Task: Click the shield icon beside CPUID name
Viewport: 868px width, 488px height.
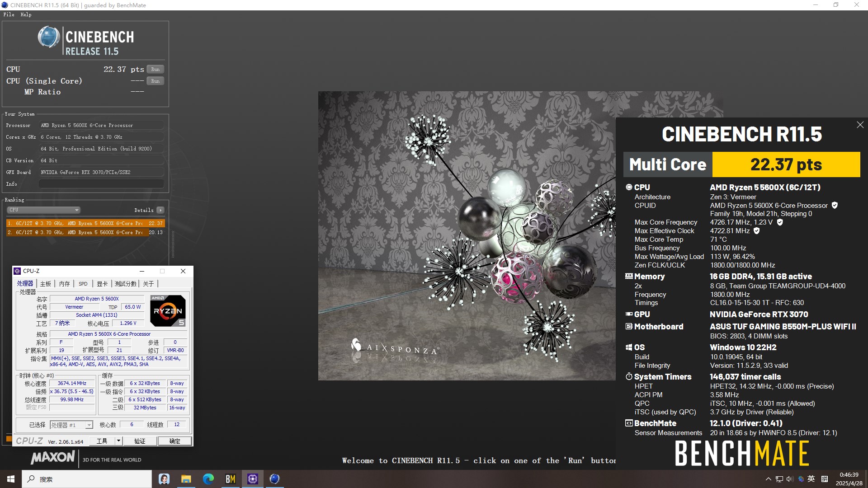Action: tap(835, 205)
